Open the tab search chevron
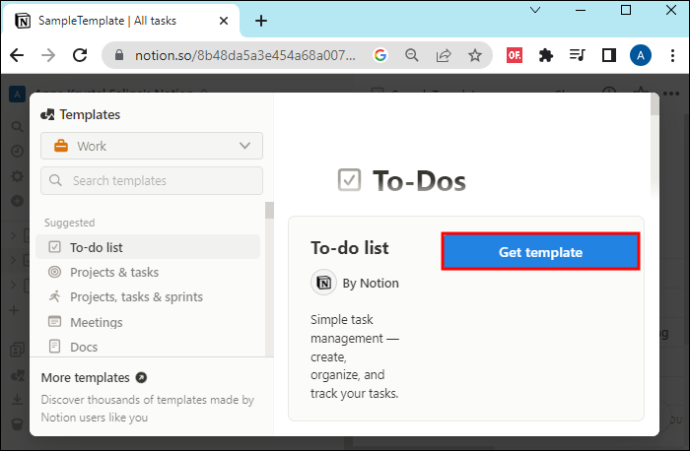Screen dimensions: 690x451 535,10
